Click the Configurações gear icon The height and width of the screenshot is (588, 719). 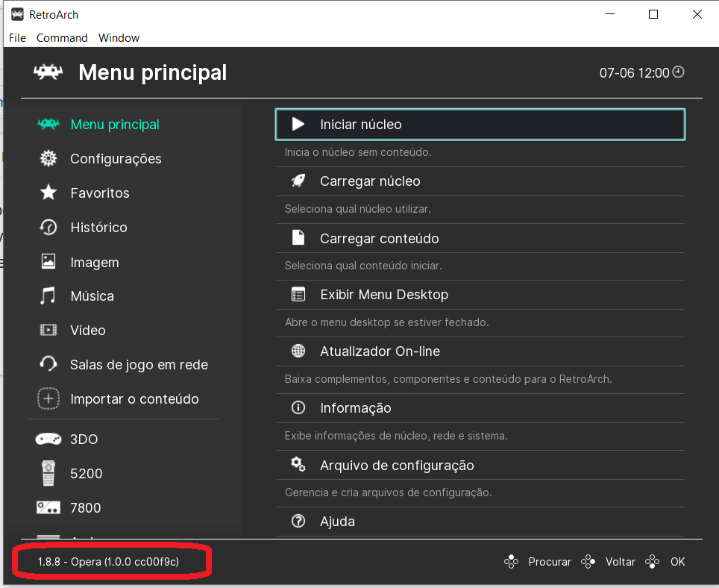point(48,159)
